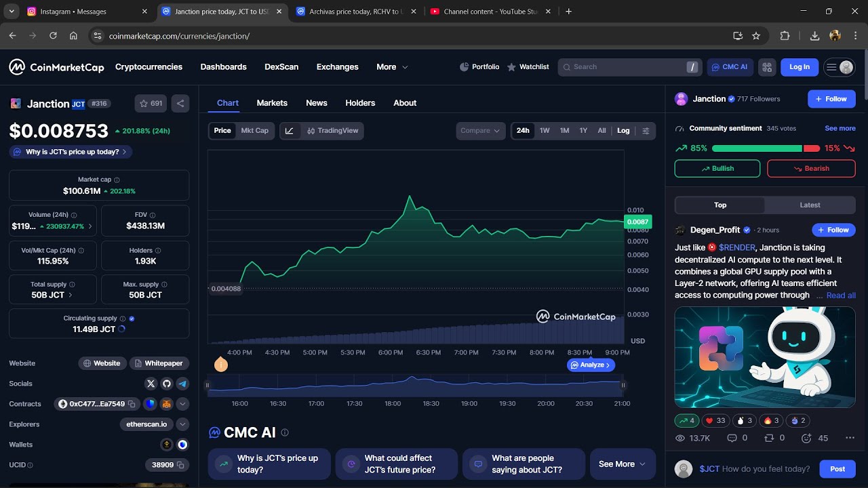Reload the page in Chrome

tap(53, 36)
